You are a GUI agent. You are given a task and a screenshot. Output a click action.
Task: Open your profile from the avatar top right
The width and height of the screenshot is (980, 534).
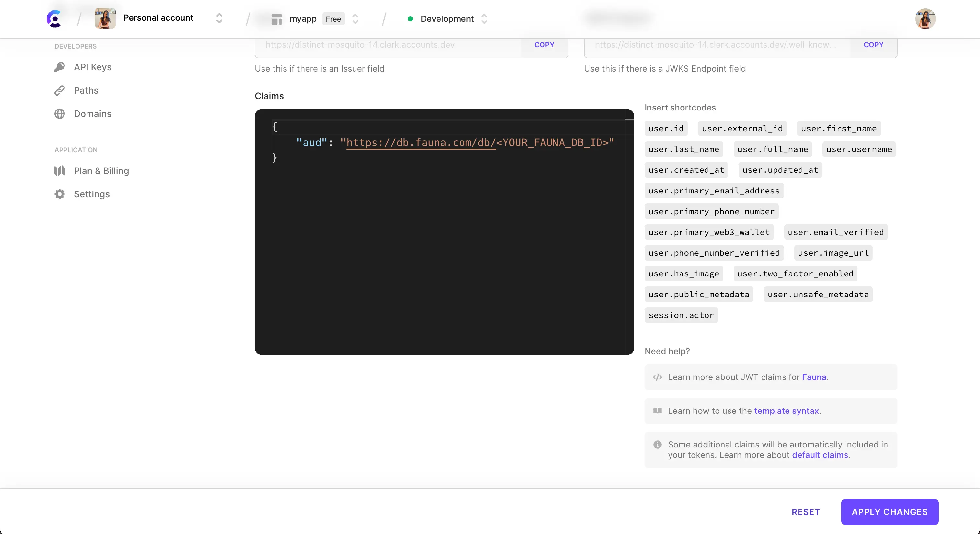(x=925, y=19)
